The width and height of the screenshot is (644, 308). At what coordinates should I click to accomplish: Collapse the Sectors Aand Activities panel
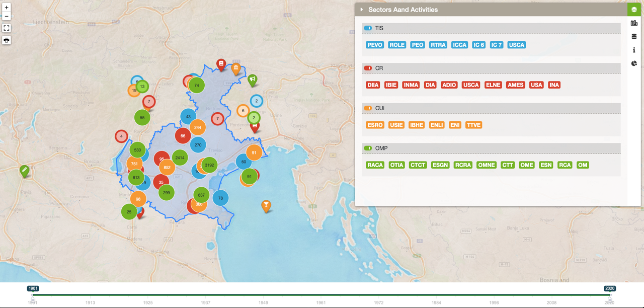click(361, 9)
